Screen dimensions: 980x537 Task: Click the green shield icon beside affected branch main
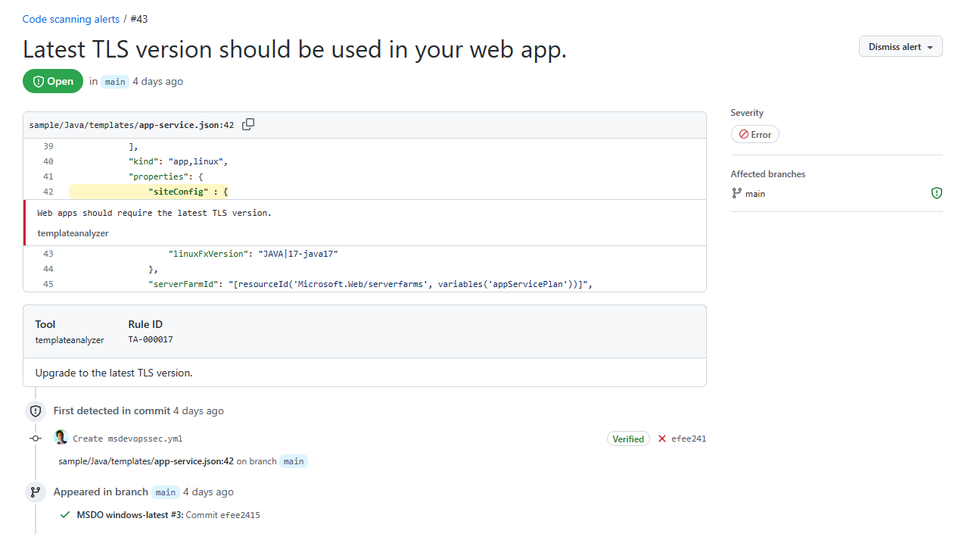point(936,192)
